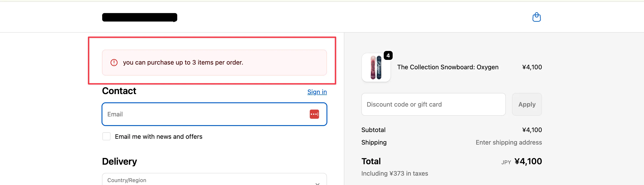Viewport: 644px width, 185px height.
Task: Open the shopping cart icon
Action: pos(536,17)
